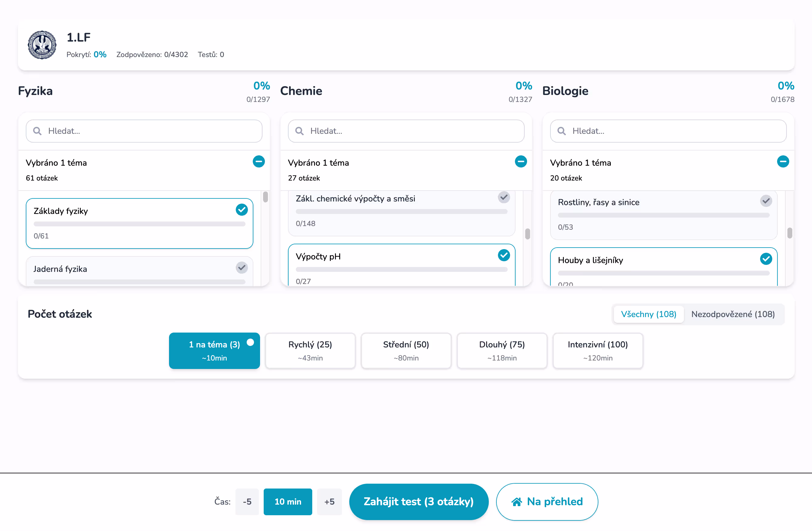Click the home icon on Na přehled

click(516, 502)
